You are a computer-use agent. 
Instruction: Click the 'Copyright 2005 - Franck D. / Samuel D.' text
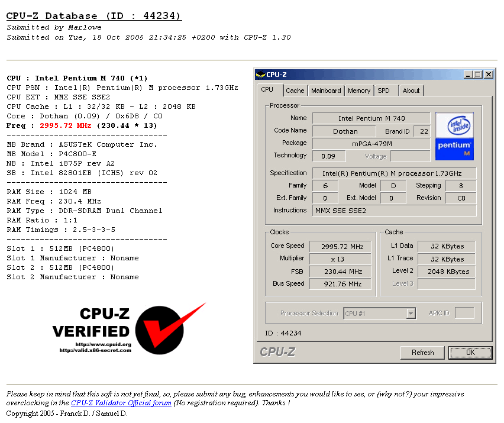pos(67,414)
